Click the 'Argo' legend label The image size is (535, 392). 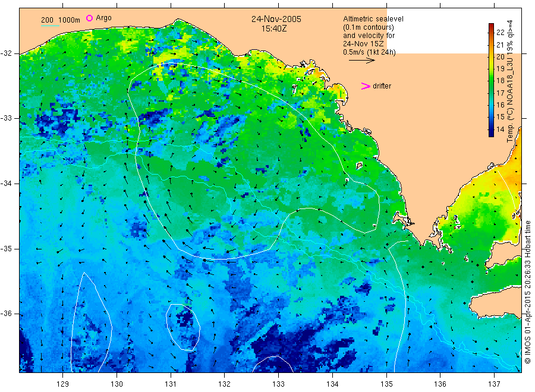[103, 18]
